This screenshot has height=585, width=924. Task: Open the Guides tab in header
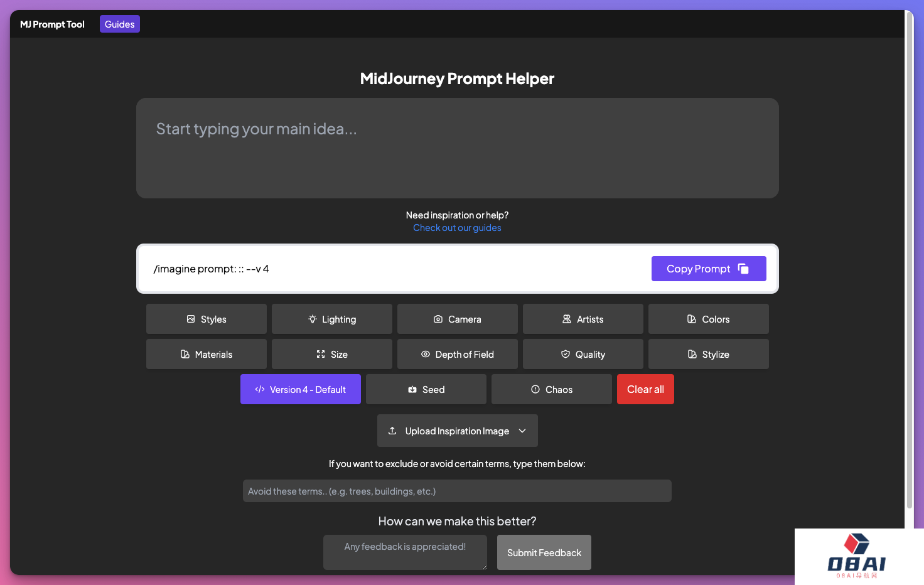(x=119, y=24)
